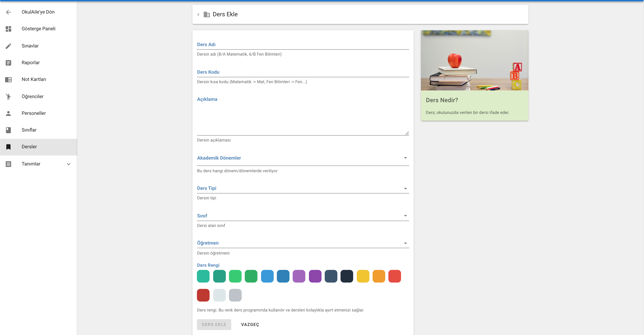The image size is (644, 335).
Task: Pick the dark green color swatch
Action: click(251, 276)
